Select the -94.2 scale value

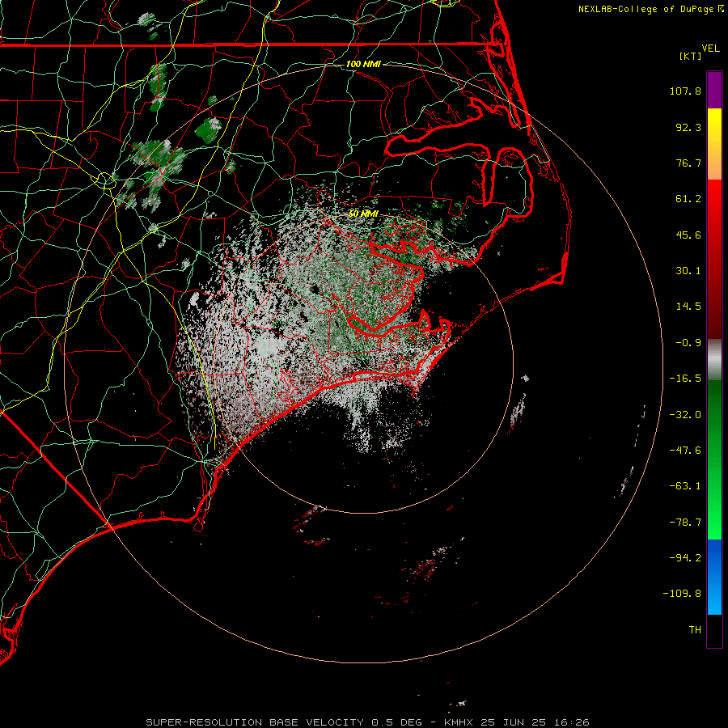click(685, 558)
